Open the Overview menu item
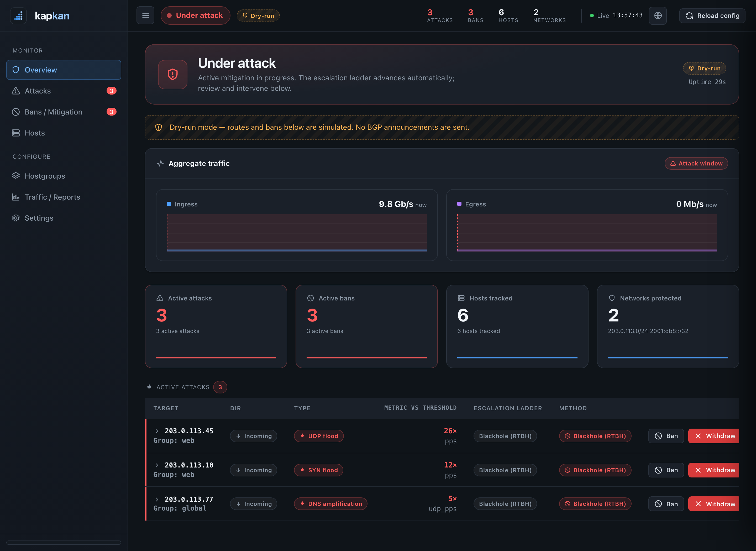 point(64,70)
